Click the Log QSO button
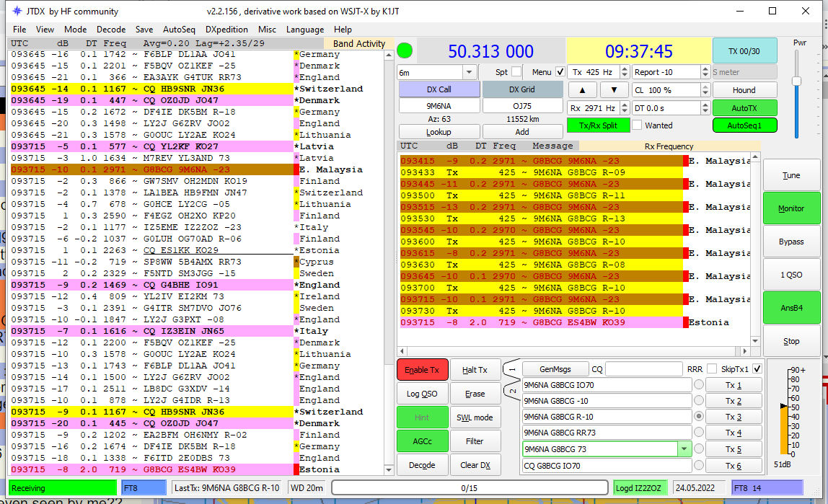 point(422,394)
